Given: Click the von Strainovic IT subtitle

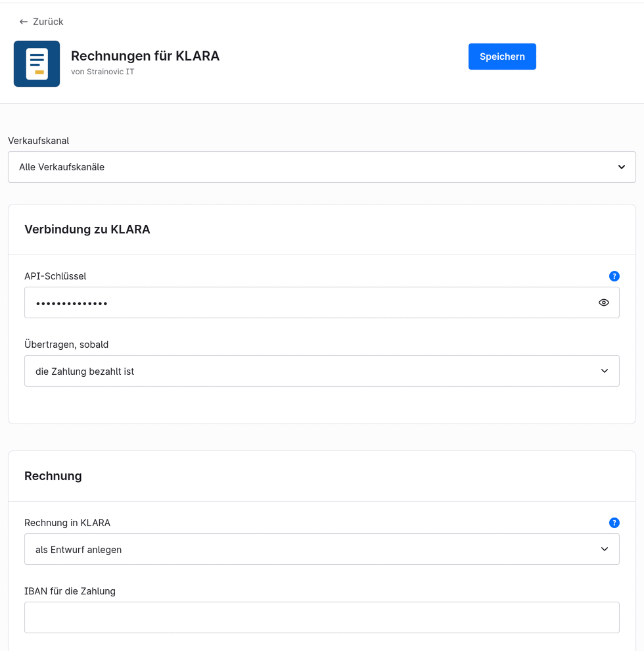Looking at the screenshot, I should pyautogui.click(x=103, y=72).
